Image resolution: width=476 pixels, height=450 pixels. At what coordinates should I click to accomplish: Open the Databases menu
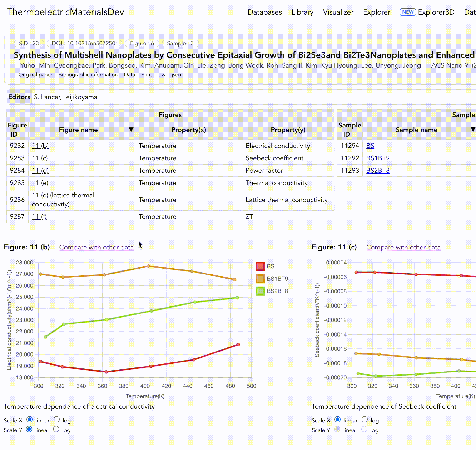[265, 12]
